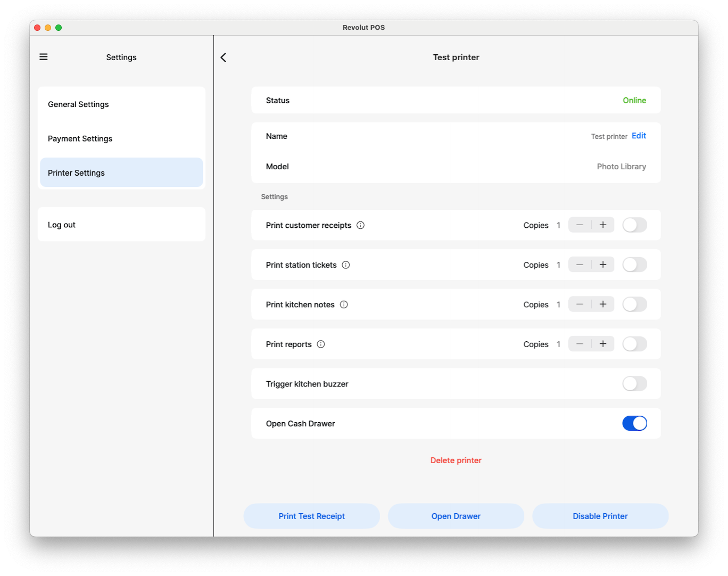Click Print Test Receipt button
The width and height of the screenshot is (728, 576).
312,516
